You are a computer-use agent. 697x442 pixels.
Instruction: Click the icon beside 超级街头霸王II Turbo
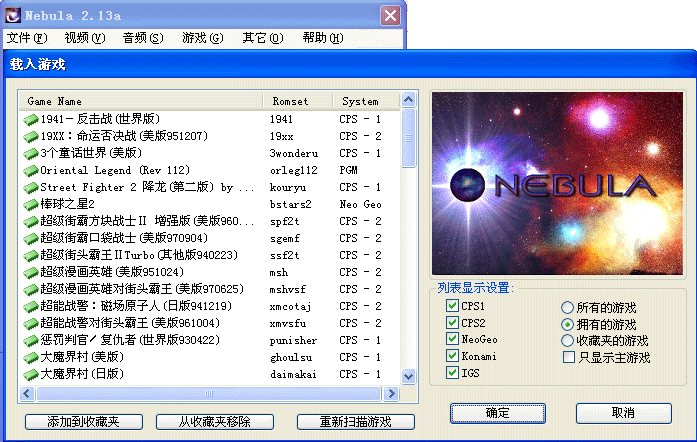[31, 255]
